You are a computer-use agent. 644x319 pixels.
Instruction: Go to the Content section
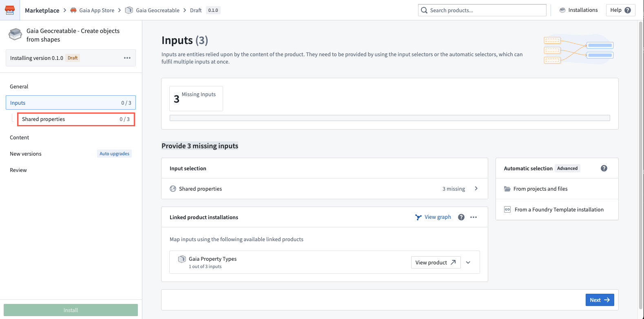[x=71, y=137]
